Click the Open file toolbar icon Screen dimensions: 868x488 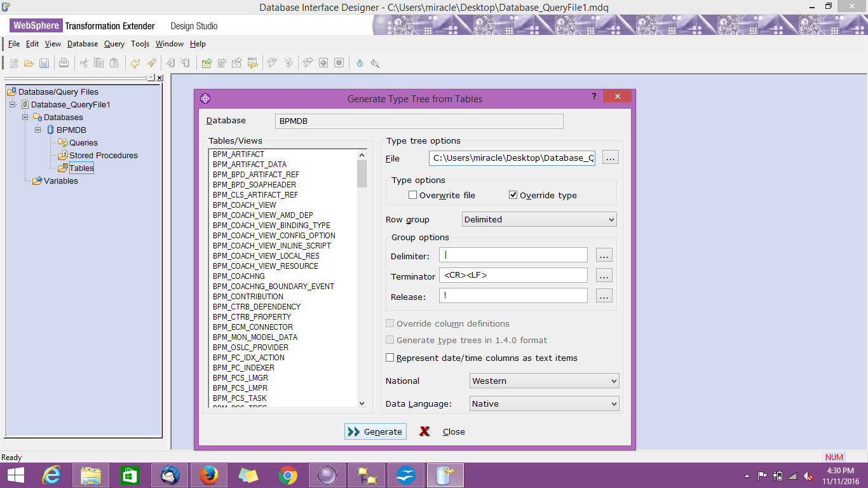pyautogui.click(x=28, y=62)
